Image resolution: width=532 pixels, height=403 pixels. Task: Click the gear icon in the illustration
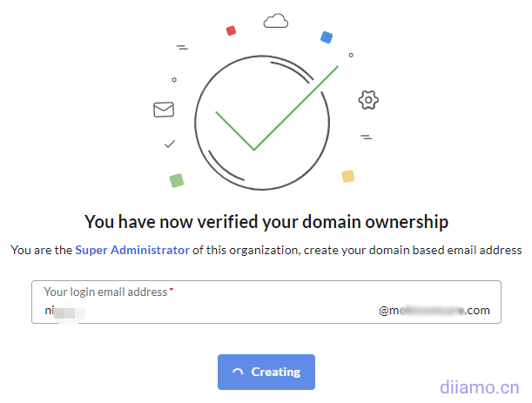tap(368, 100)
